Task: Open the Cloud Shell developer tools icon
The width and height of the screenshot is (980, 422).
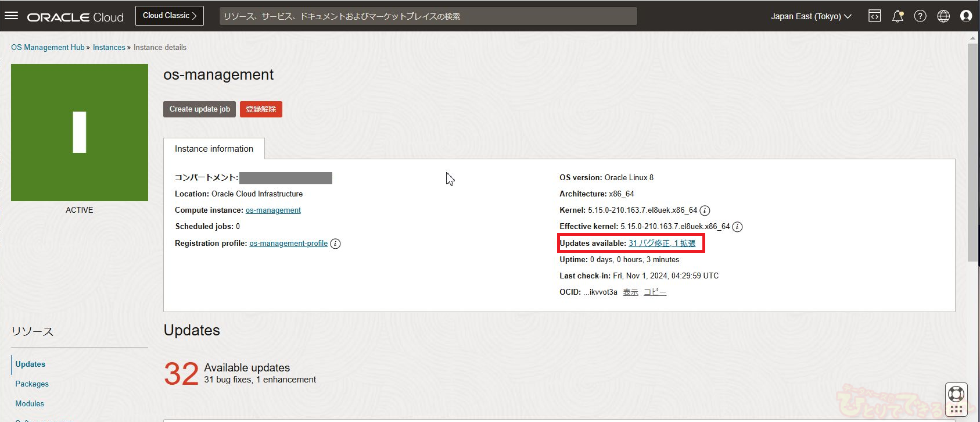Action: [x=874, y=16]
